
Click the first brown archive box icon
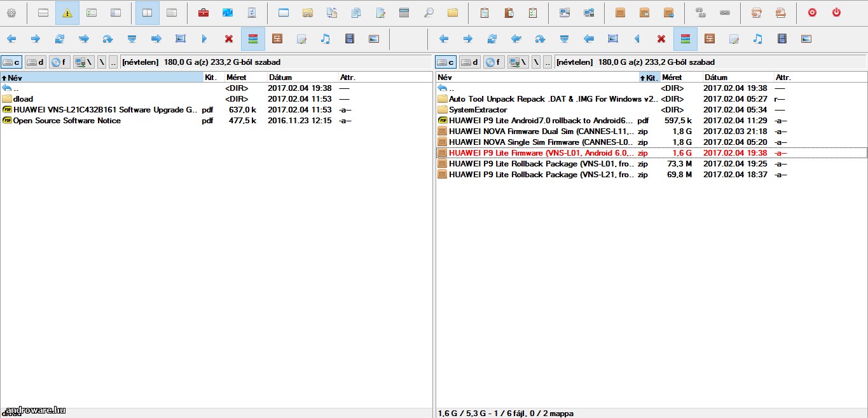621,13
